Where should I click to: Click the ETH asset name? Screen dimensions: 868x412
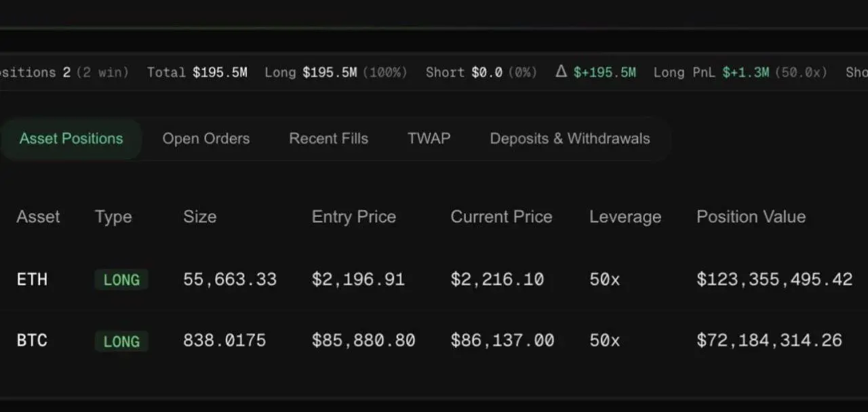click(x=32, y=279)
